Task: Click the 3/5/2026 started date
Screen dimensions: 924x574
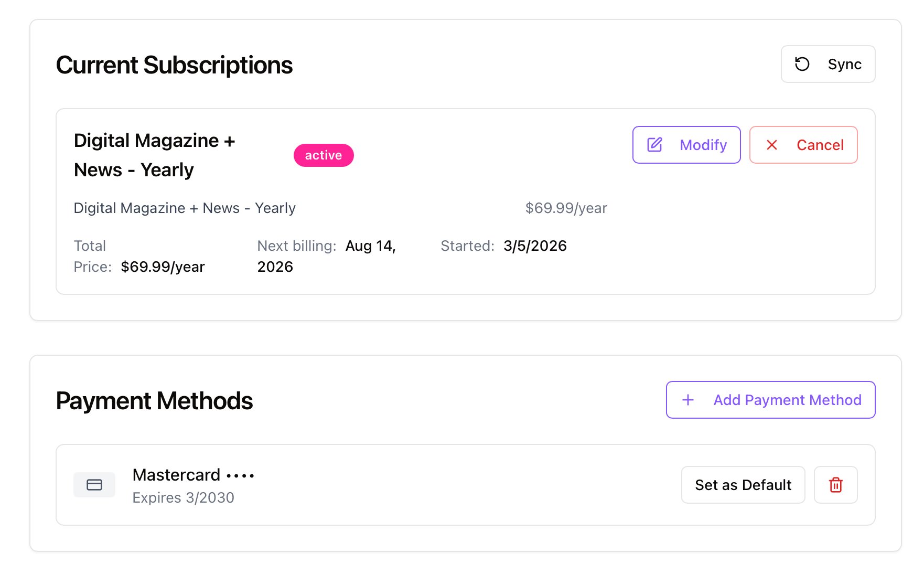Action: [x=534, y=246]
